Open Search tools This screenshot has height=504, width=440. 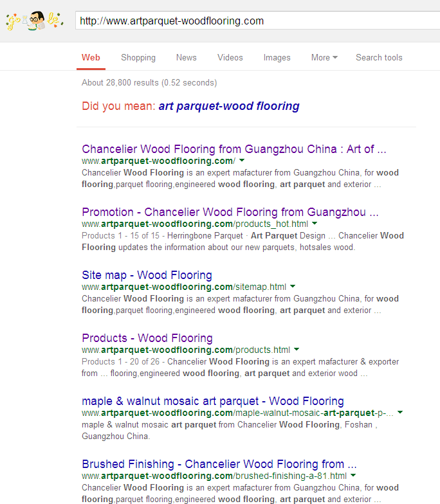(379, 58)
